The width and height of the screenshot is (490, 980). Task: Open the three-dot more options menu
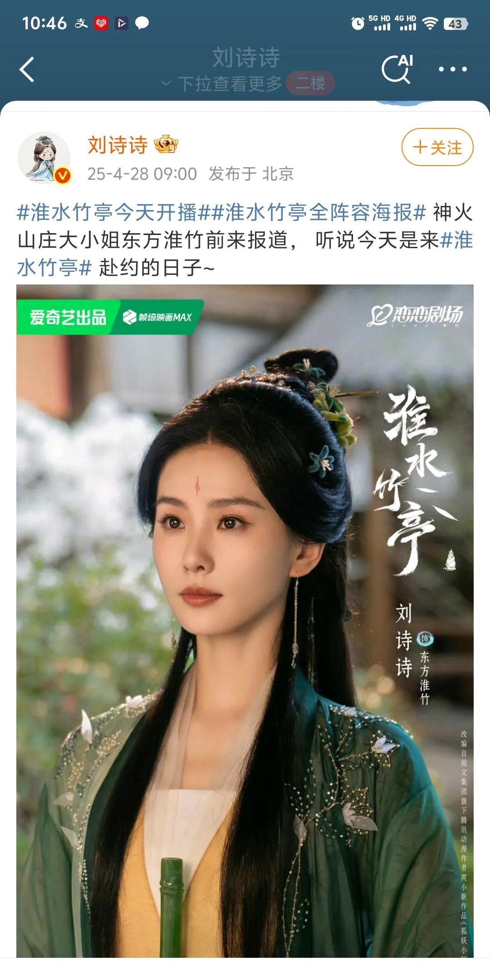[452, 69]
